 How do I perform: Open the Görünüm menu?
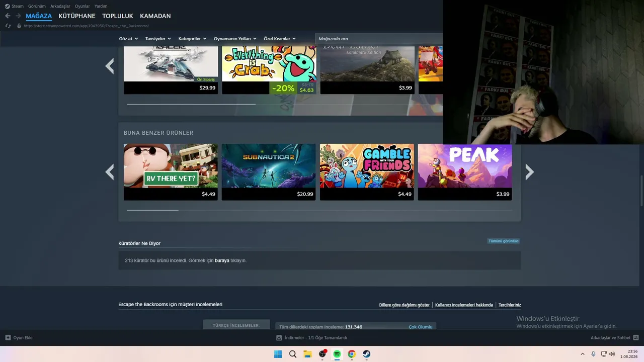pos(37,6)
